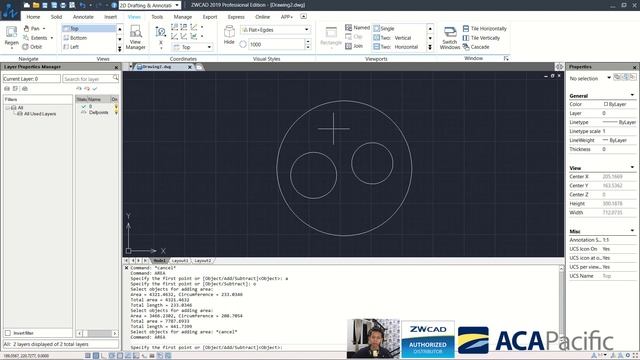
Task: Toggle the On lightbulb for the Defpoints layer
Action: [x=116, y=112]
